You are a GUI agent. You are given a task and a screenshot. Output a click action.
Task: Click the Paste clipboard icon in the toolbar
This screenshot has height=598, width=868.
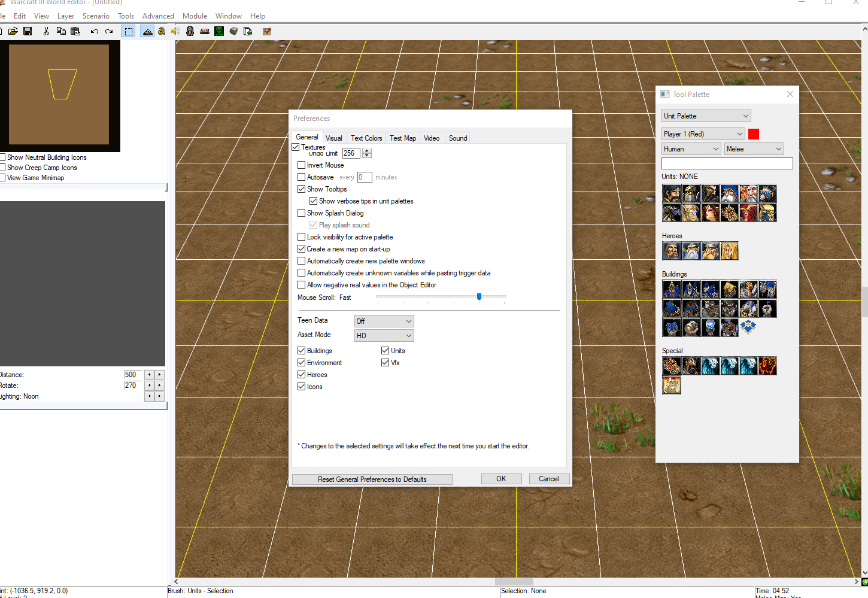(x=75, y=31)
